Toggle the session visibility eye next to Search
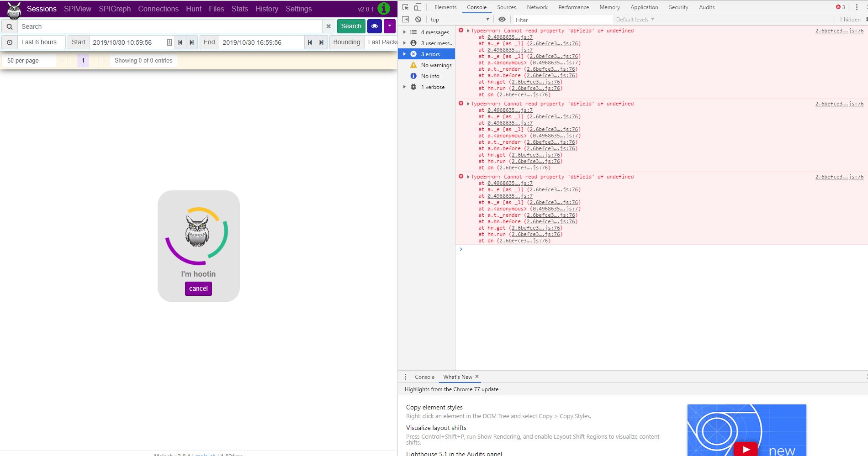 (375, 26)
